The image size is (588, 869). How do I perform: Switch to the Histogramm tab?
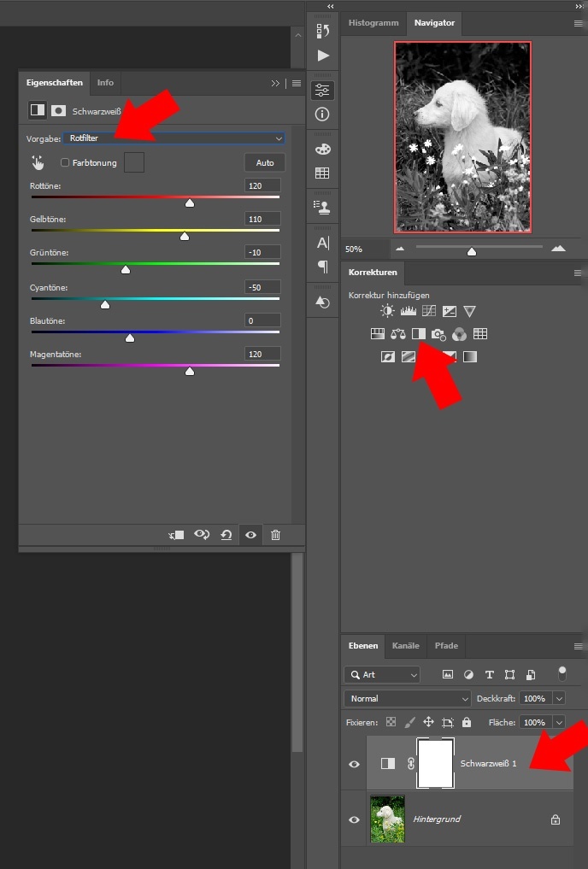pos(373,23)
